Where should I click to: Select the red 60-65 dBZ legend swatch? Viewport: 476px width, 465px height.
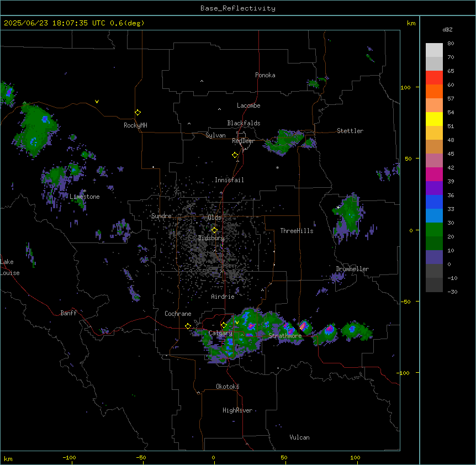pos(434,78)
